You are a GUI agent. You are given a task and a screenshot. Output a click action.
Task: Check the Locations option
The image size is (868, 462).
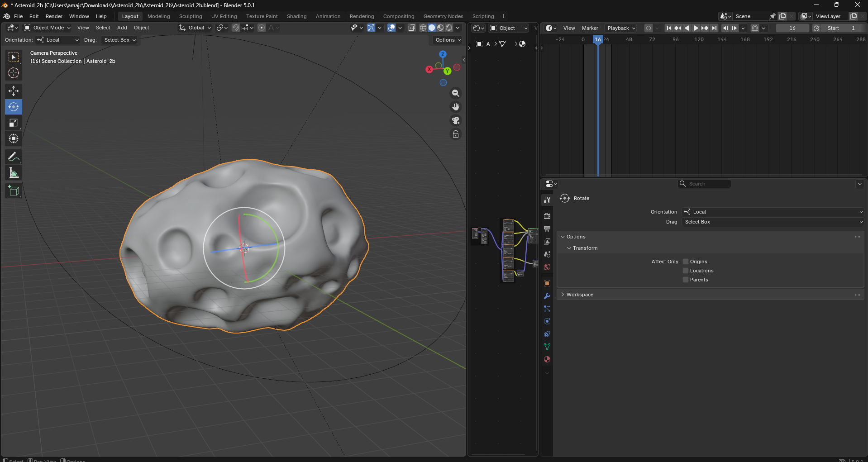[686, 271]
